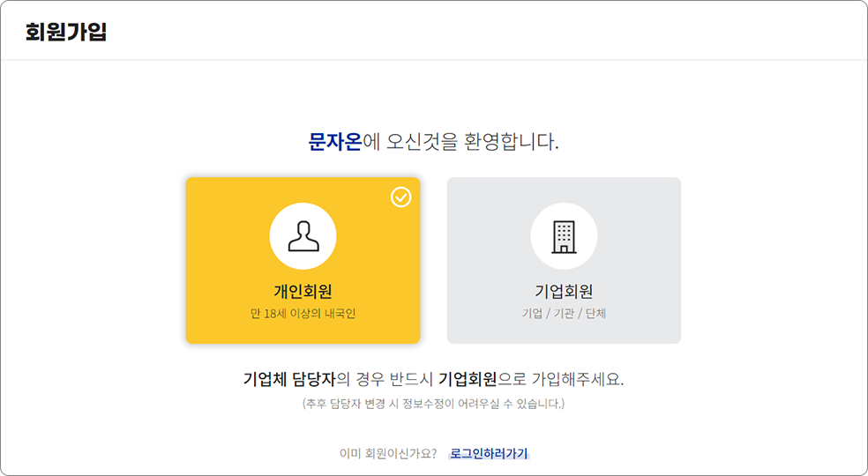Click the 만 18세 이상의 내국인 subtitle
868x476 pixels.
pyautogui.click(x=303, y=313)
